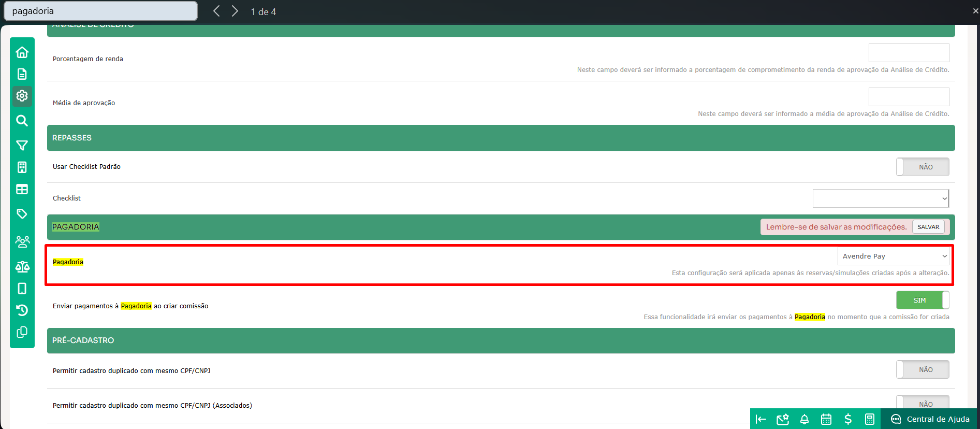Open the calendar icon in bottom bar
The image size is (980, 429).
tap(826, 419)
